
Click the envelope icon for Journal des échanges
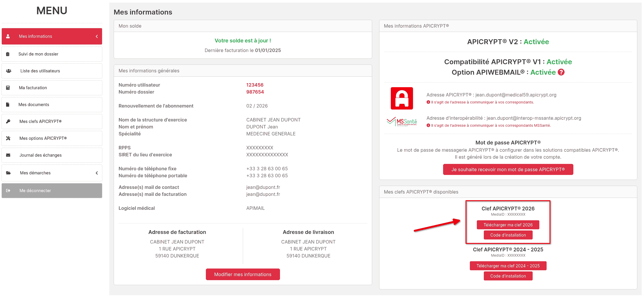coord(8,155)
